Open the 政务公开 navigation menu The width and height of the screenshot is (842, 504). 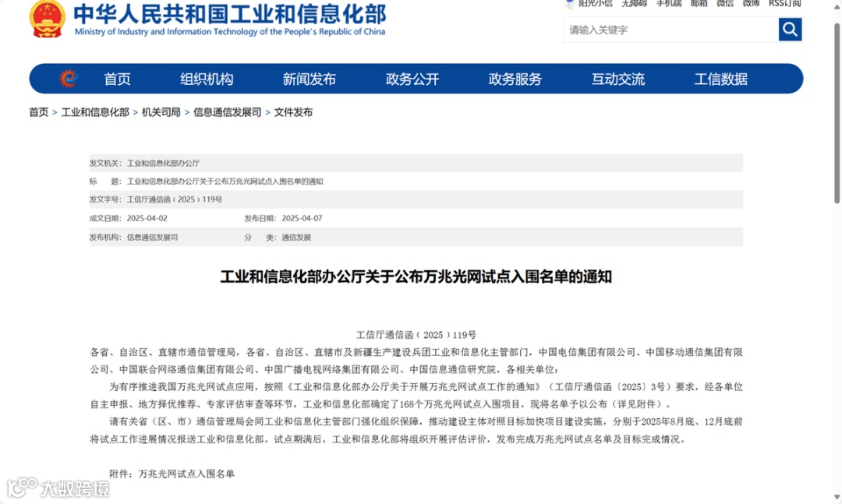[412, 79]
